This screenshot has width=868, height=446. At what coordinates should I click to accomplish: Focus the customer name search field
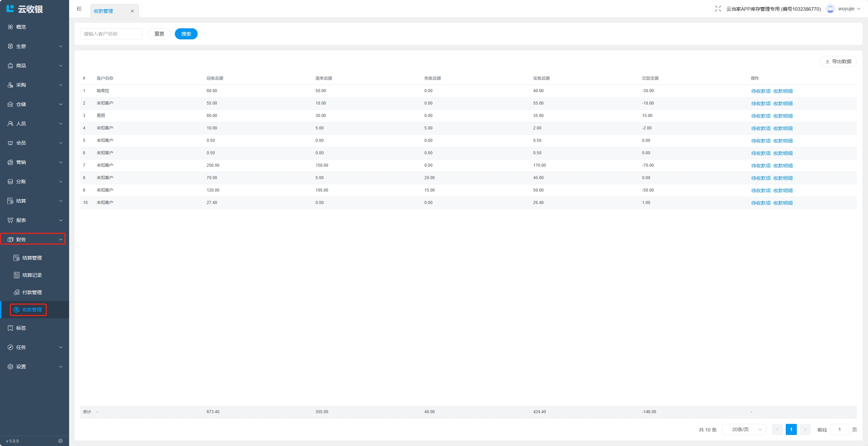pyautogui.click(x=111, y=34)
